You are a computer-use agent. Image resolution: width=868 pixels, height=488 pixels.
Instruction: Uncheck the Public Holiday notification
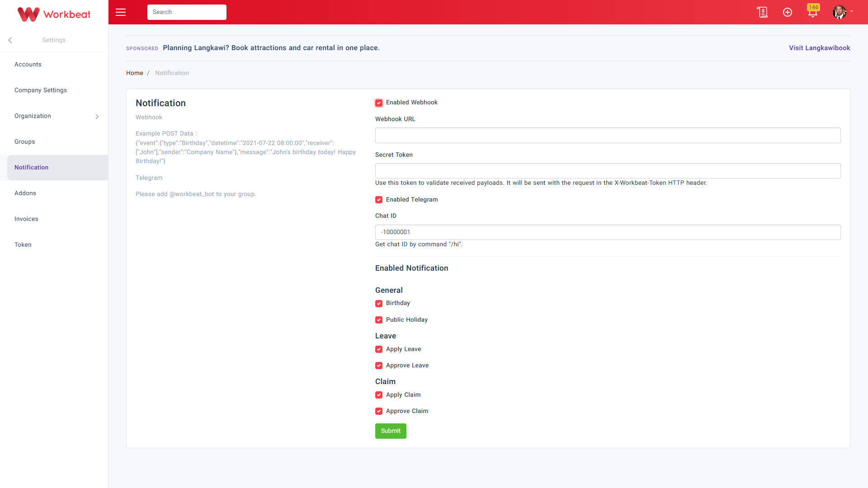pyautogui.click(x=379, y=320)
